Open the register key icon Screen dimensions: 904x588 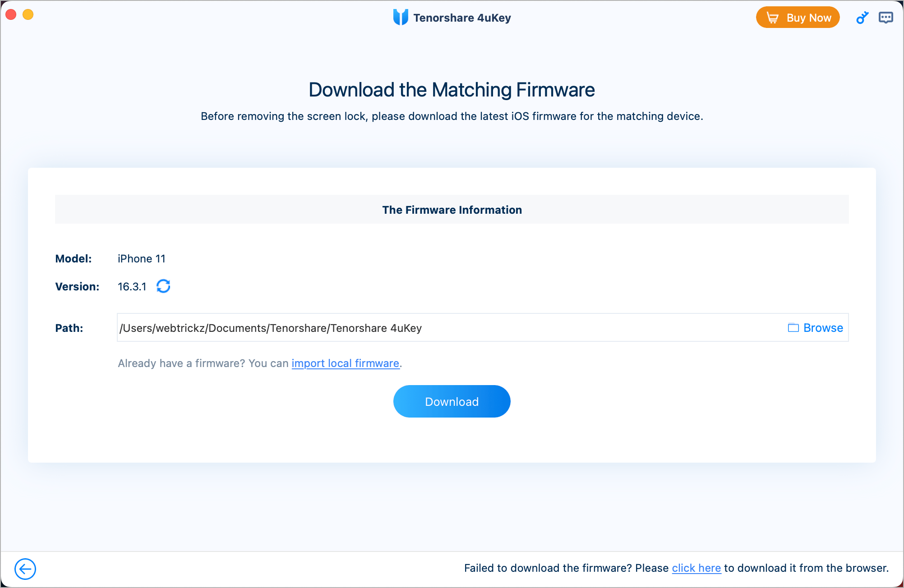[x=862, y=18]
